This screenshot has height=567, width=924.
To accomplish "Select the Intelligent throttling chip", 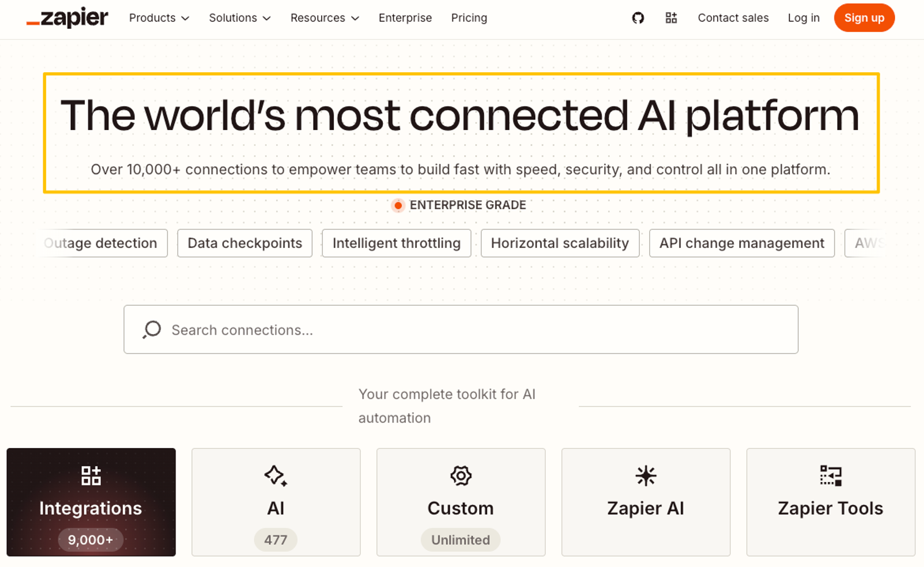I will click(396, 243).
